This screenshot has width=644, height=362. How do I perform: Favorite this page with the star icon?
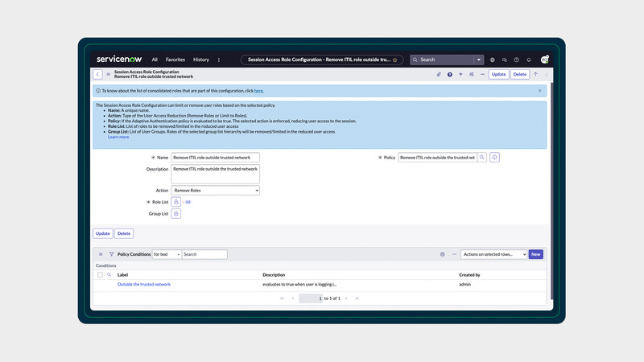[x=394, y=60]
